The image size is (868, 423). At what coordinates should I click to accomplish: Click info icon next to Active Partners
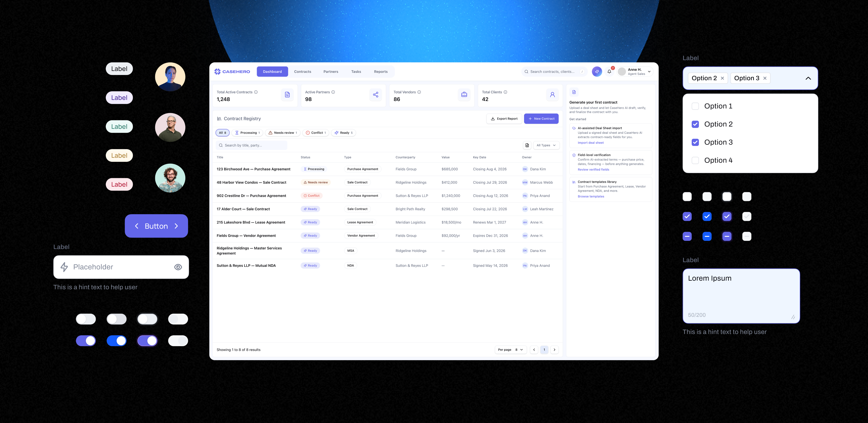coord(333,92)
